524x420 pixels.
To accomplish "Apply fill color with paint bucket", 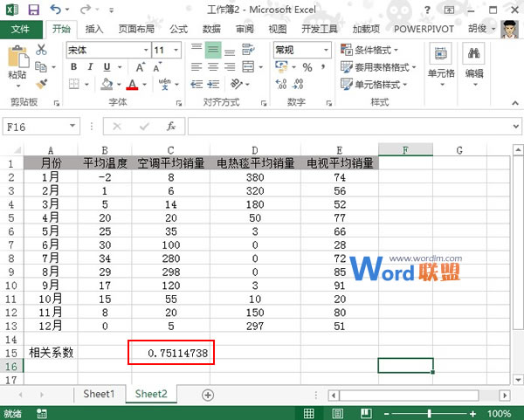I will point(107,84).
